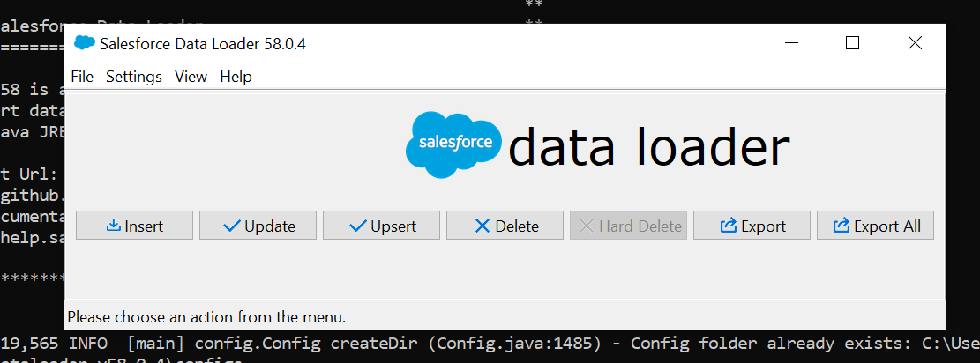
Task: Click the Insert download-arrow icon
Action: click(114, 226)
